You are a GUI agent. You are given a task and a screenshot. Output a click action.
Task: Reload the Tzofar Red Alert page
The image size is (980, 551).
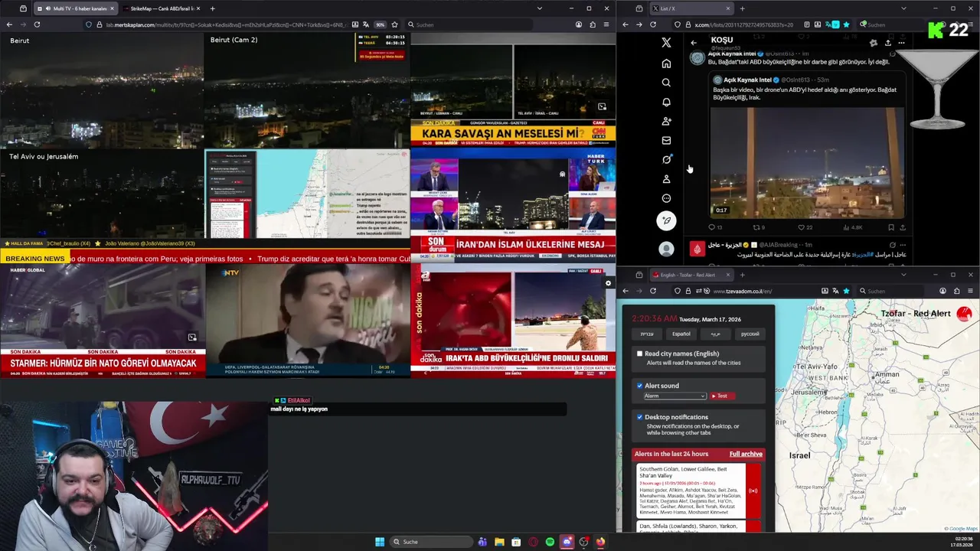pyautogui.click(x=653, y=291)
